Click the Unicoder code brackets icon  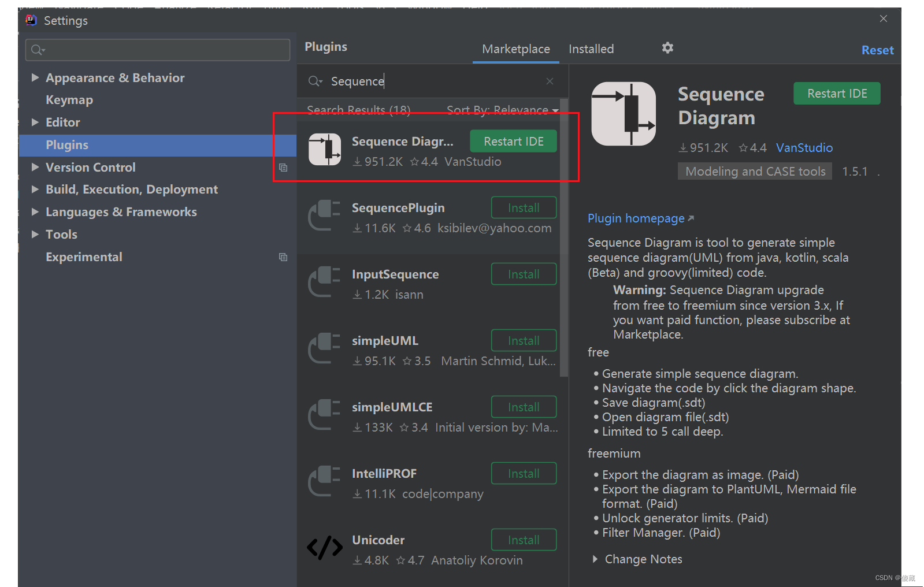click(324, 548)
